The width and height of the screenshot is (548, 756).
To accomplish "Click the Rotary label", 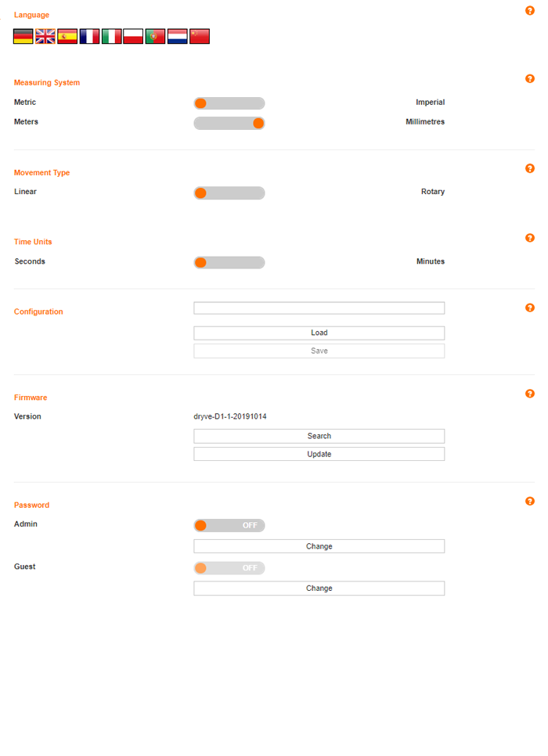I will pyautogui.click(x=433, y=192).
